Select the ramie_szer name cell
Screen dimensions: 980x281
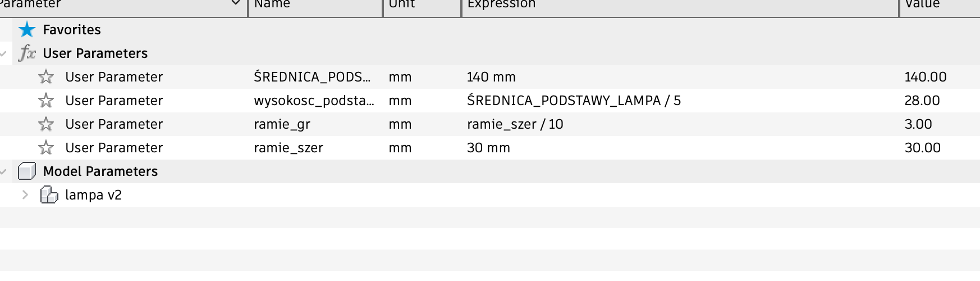315,148
